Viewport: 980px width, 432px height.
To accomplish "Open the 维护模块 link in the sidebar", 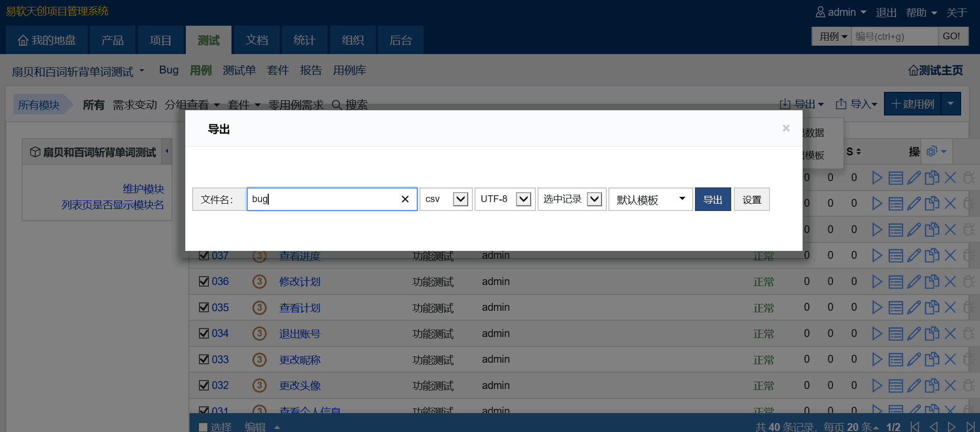I will [143, 189].
